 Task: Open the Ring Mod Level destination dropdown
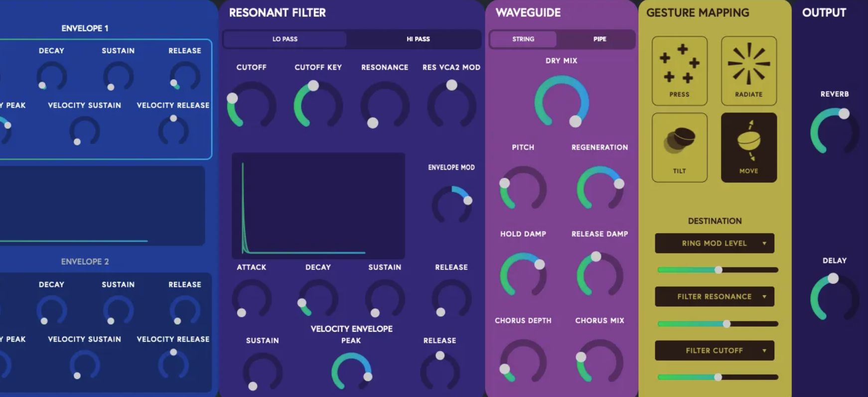click(715, 243)
